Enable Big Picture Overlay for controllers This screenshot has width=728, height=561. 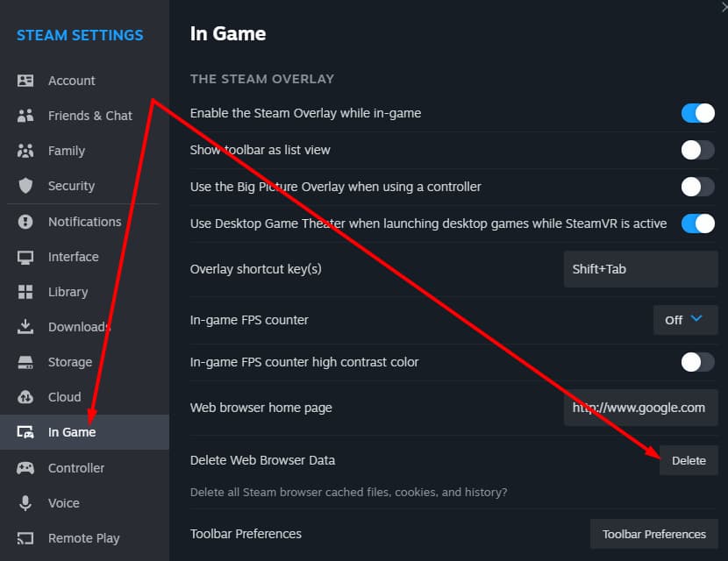[x=697, y=186]
